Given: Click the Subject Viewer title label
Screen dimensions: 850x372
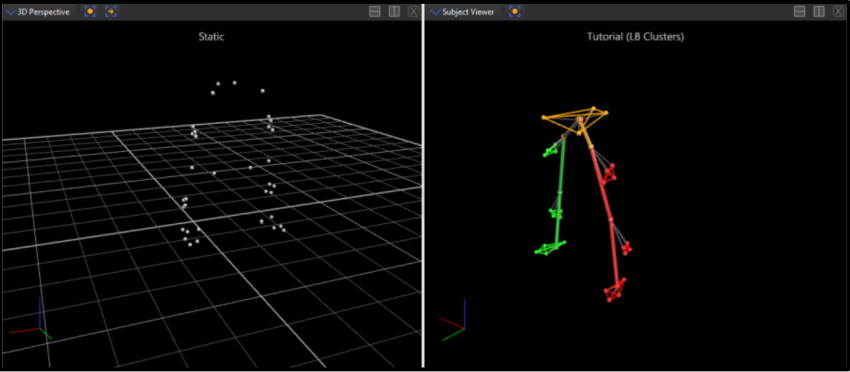Looking at the screenshot, I should 468,12.
